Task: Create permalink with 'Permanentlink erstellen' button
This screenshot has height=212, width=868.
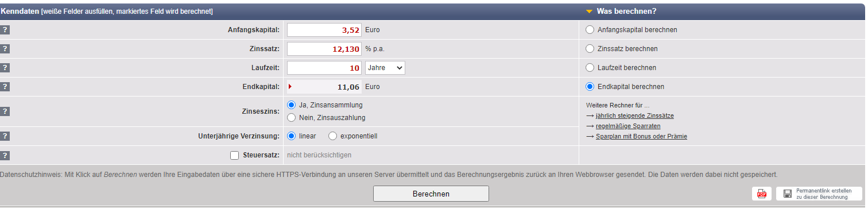Action: pos(819,194)
